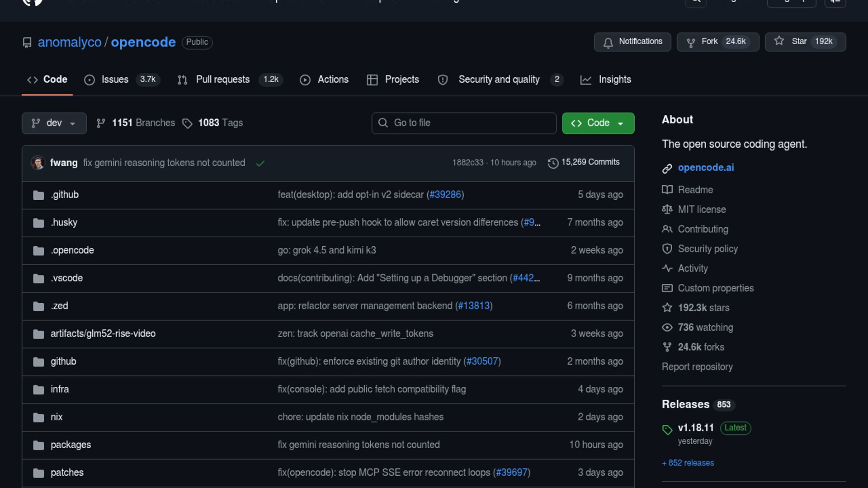This screenshot has width=868, height=488.
Task: Open artifacts/glm52-rise-video folder
Action: coord(103,334)
